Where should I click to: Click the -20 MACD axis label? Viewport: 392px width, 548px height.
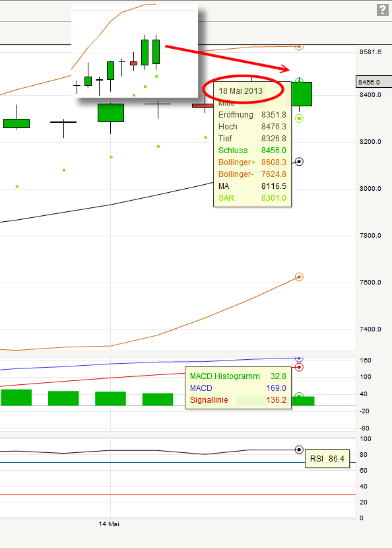364,411
